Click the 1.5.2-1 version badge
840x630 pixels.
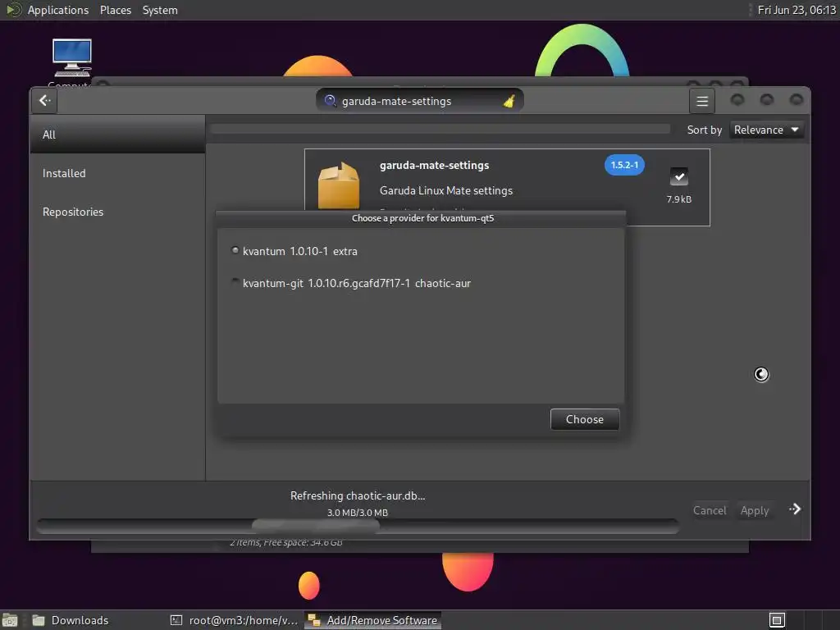[624, 165]
